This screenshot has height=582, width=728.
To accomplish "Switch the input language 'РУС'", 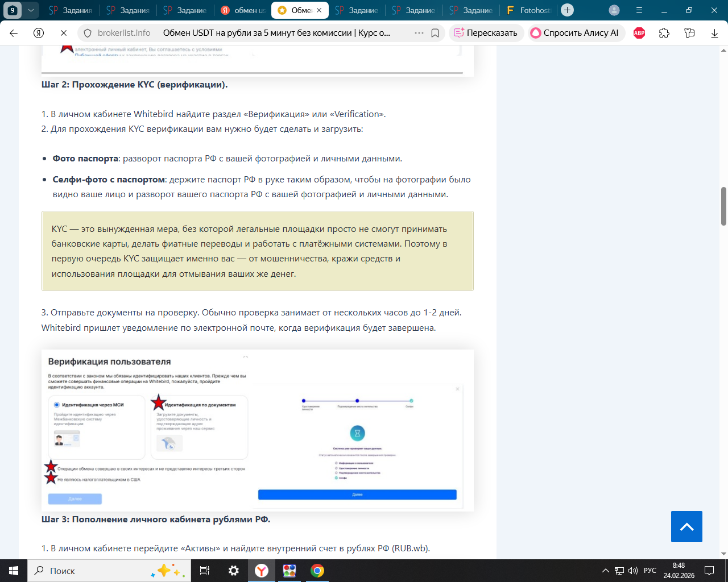I will 650,571.
